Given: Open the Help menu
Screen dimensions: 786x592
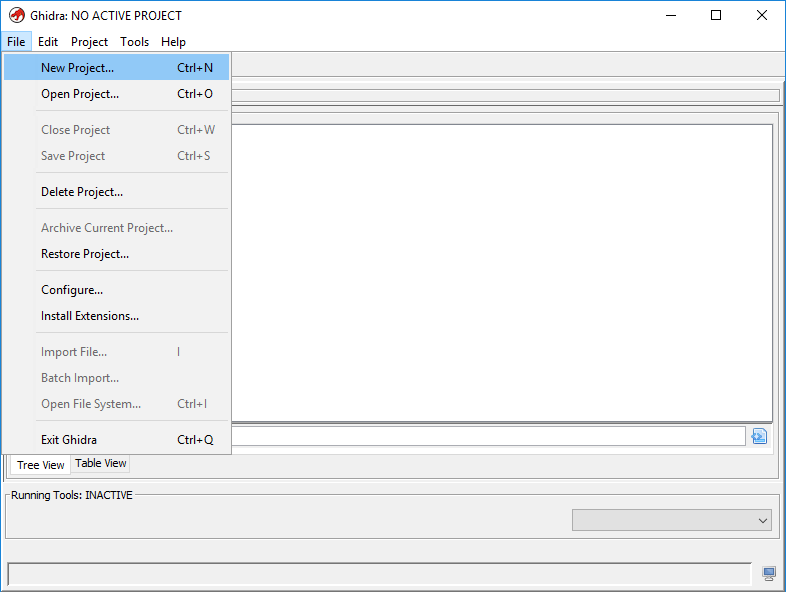Looking at the screenshot, I should point(173,42).
